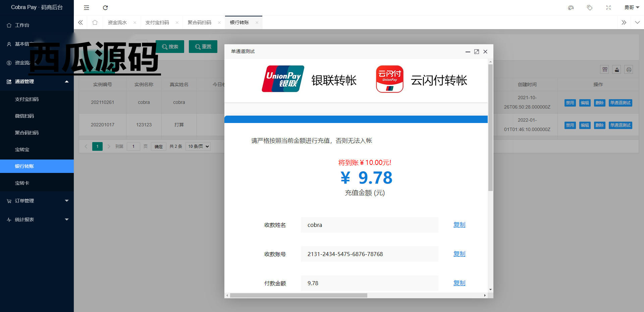Click the tag note icon in header
644x312 pixels.
[590, 8]
